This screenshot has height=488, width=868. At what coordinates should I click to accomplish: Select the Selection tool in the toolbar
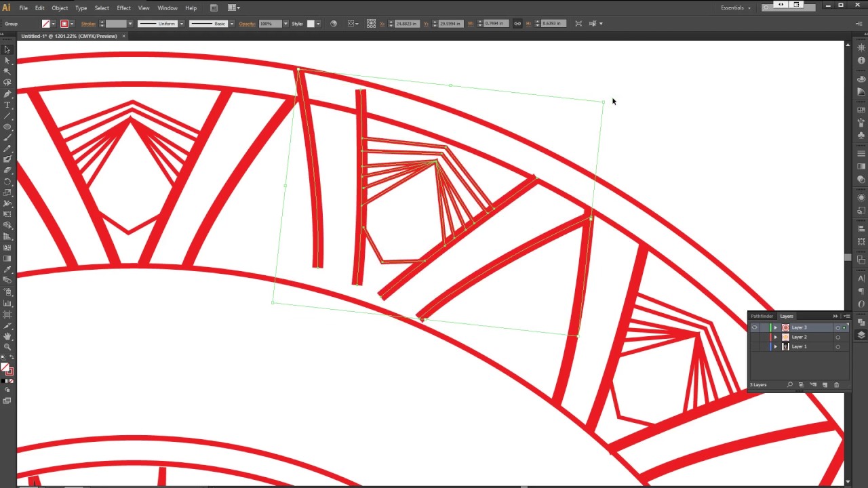(x=7, y=49)
